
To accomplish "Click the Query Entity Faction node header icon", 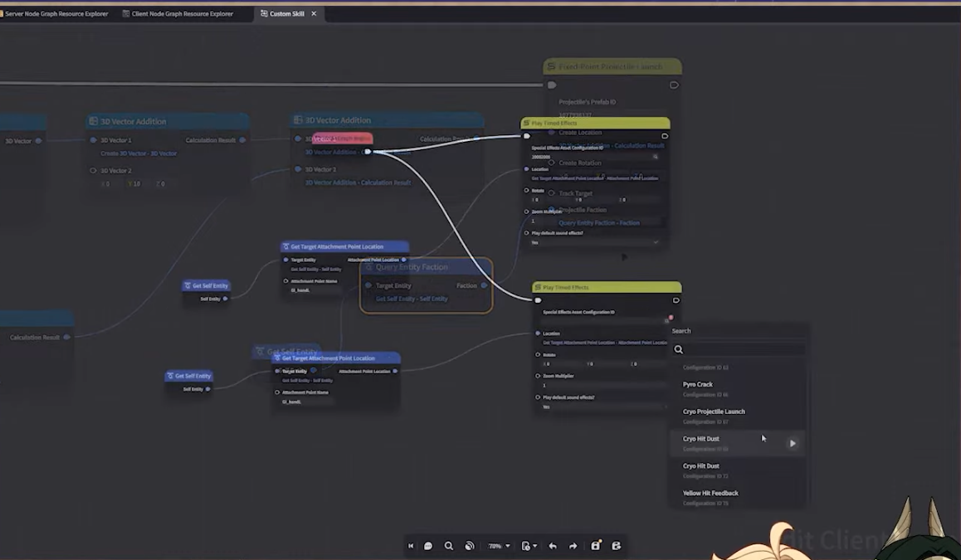I will [x=368, y=267].
